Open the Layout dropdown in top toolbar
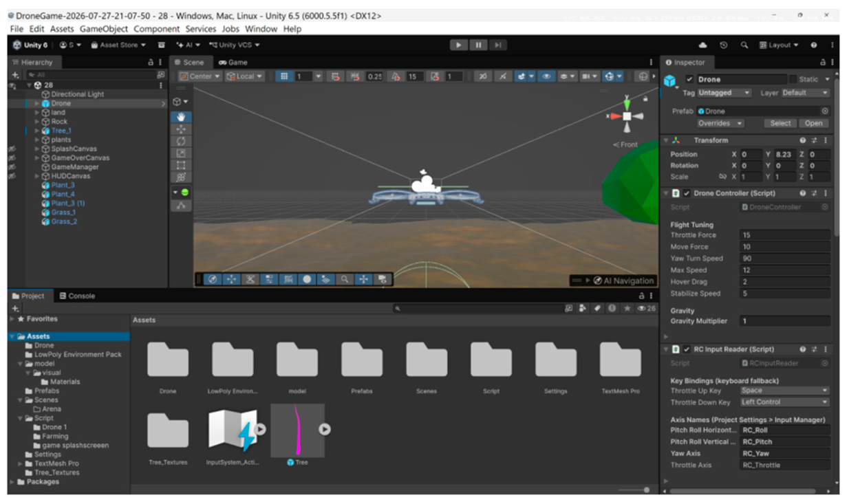The width and height of the screenshot is (849, 504). click(779, 45)
